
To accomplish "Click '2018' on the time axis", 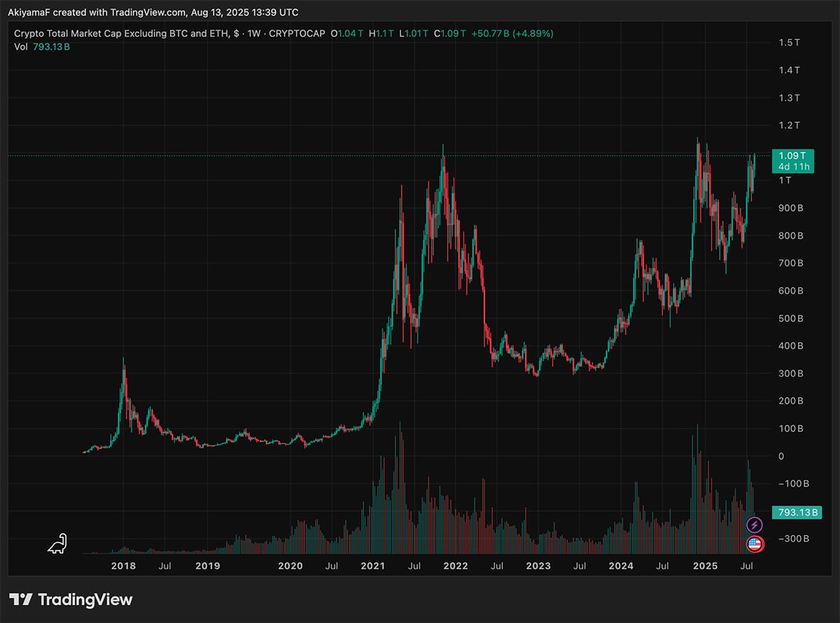I will click(x=124, y=566).
